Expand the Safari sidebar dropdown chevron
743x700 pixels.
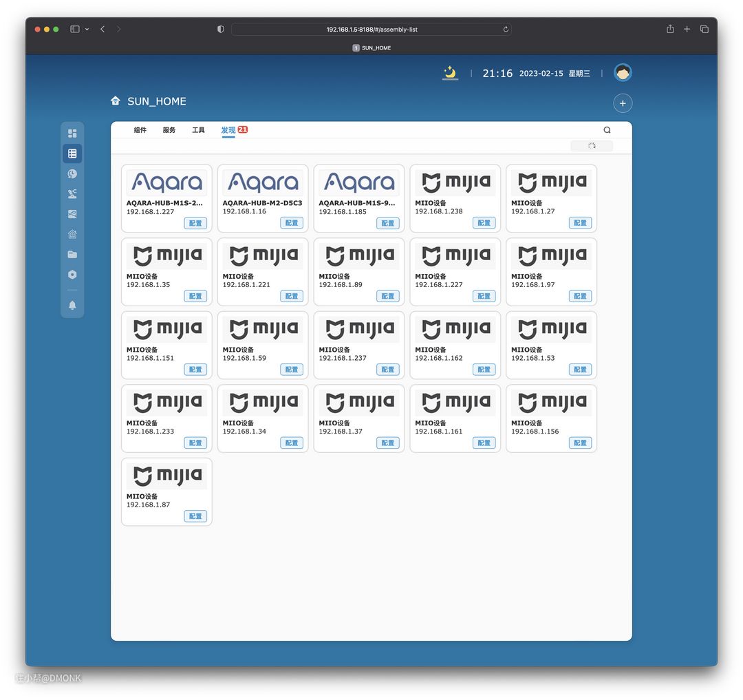click(x=87, y=30)
